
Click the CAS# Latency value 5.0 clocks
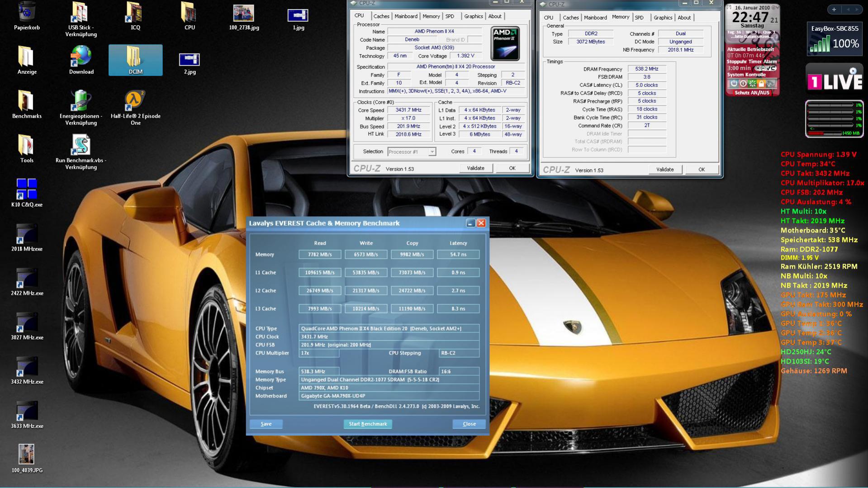point(646,85)
